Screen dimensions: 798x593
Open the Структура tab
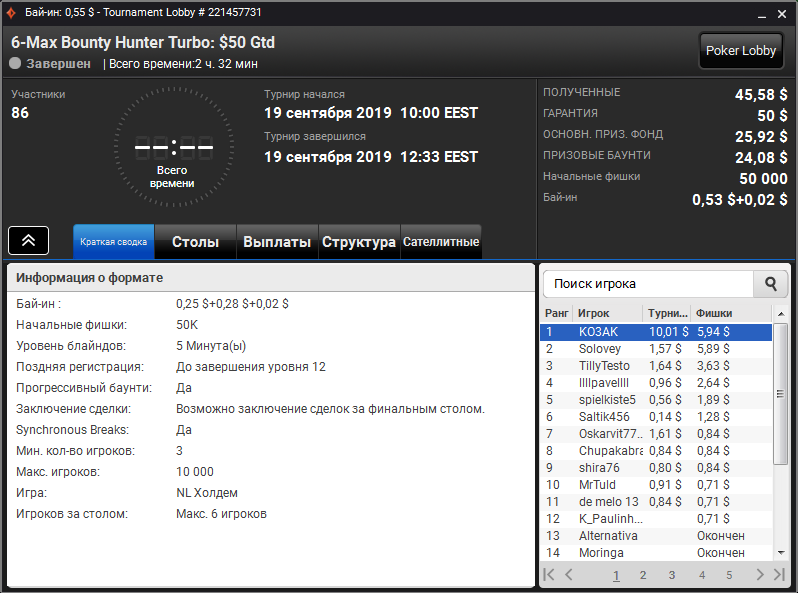(x=359, y=242)
